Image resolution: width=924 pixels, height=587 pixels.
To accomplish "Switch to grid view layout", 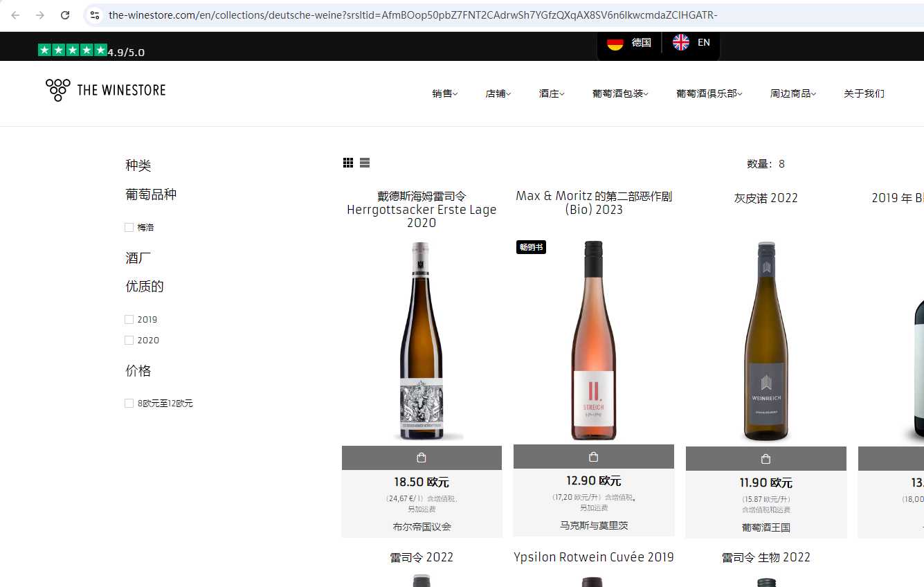I will tap(348, 163).
